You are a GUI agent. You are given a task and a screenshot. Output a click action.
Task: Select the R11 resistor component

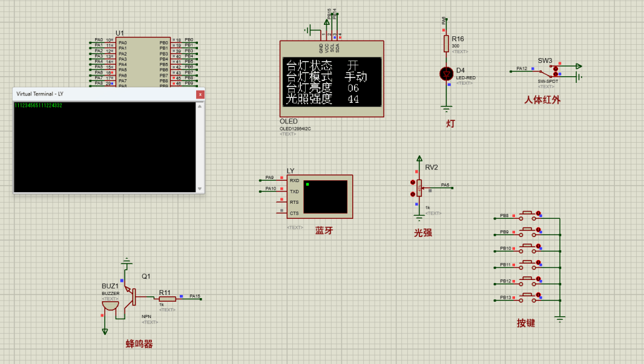(168, 298)
